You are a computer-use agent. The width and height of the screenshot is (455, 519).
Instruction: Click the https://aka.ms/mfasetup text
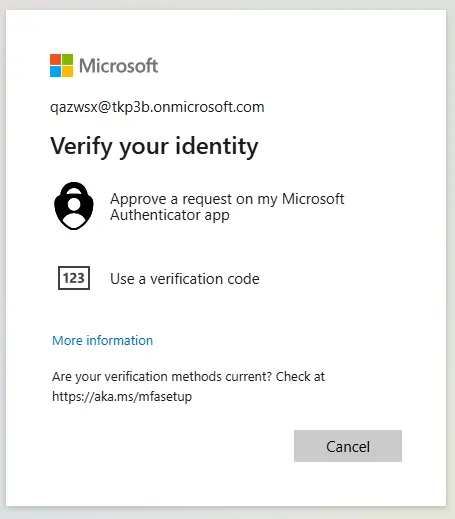pos(122,397)
